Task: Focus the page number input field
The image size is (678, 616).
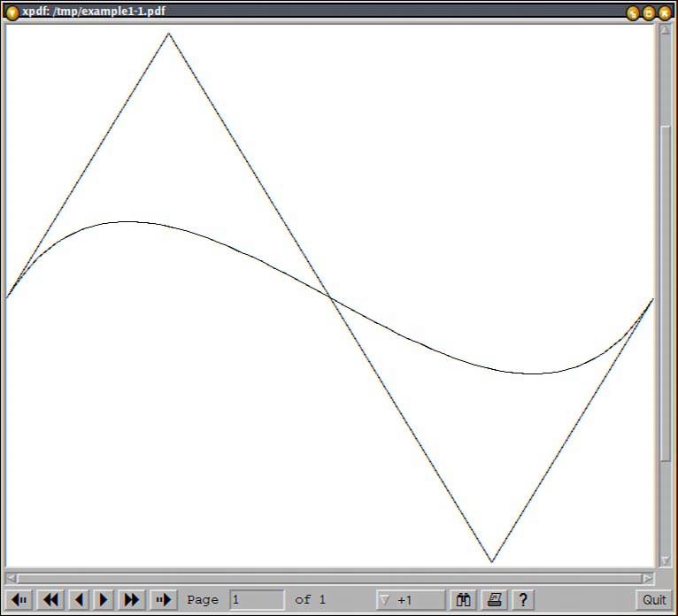Action: pyautogui.click(x=257, y=599)
